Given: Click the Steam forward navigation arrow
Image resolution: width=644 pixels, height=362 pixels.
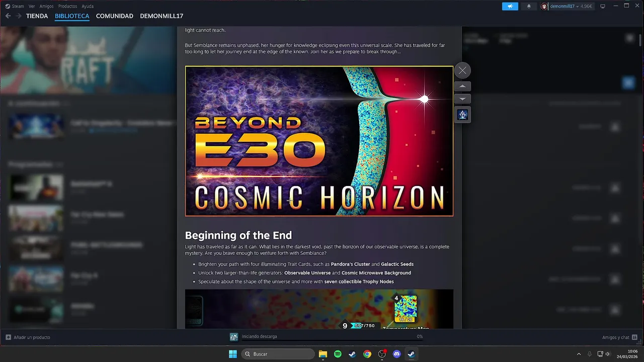Looking at the screenshot, I should [19, 16].
